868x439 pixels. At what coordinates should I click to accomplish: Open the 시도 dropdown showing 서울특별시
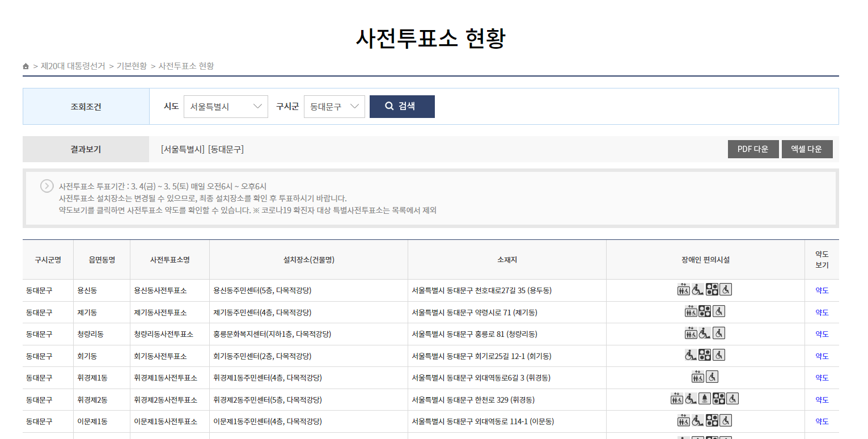pos(226,106)
